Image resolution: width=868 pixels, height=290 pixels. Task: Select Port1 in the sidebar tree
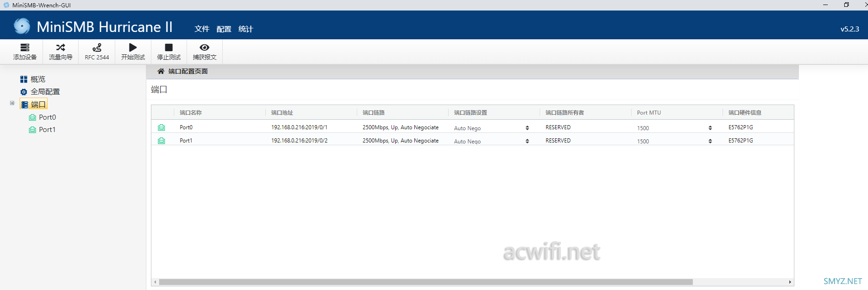point(48,129)
